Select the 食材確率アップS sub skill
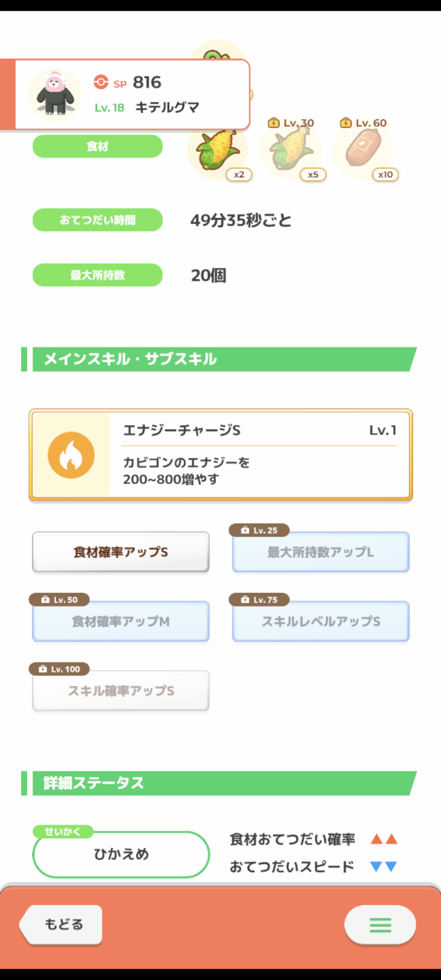 (x=121, y=552)
